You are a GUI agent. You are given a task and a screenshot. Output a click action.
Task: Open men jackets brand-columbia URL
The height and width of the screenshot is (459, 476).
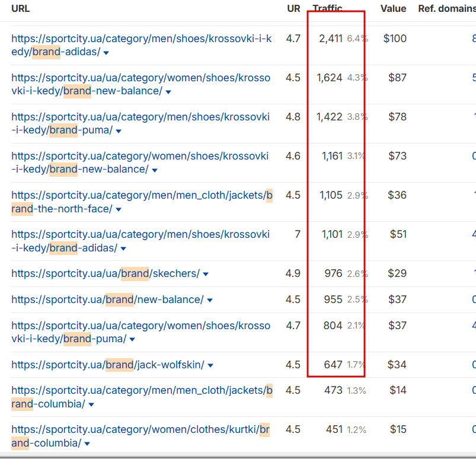pyautogui.click(x=142, y=397)
